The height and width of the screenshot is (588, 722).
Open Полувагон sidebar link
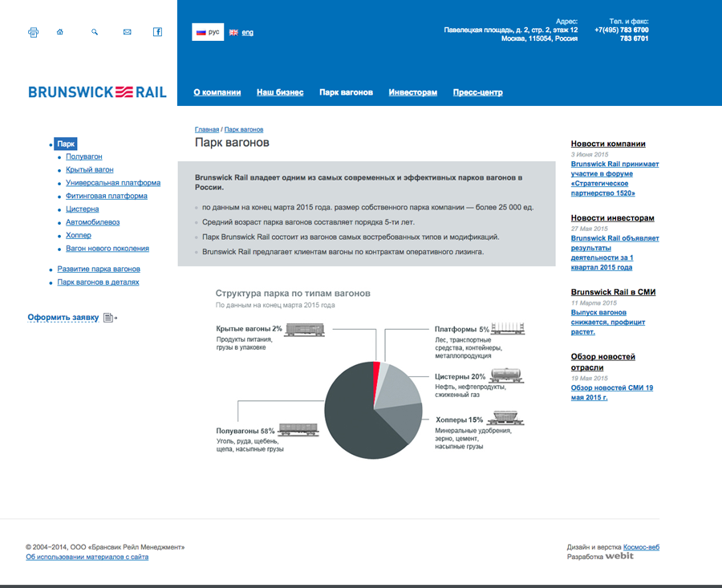[x=83, y=156]
